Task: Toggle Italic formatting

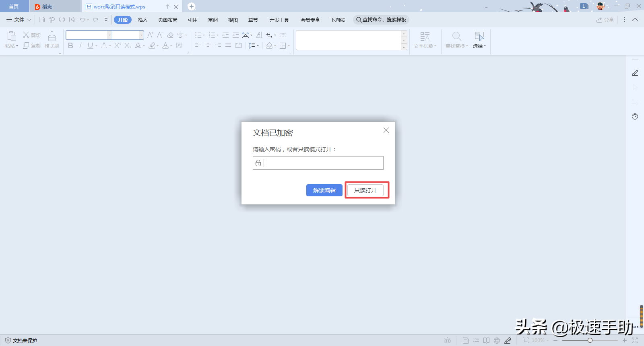Action: click(80, 46)
